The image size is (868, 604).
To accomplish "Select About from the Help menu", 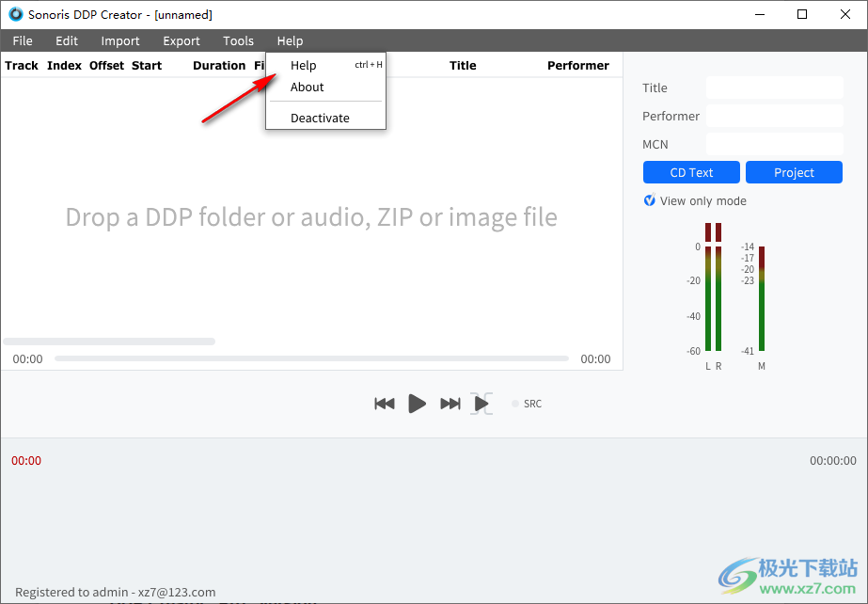I will click(307, 87).
